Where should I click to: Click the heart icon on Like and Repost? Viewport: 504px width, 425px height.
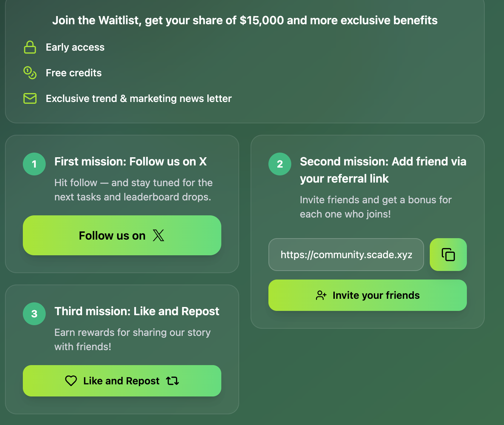[71, 381]
